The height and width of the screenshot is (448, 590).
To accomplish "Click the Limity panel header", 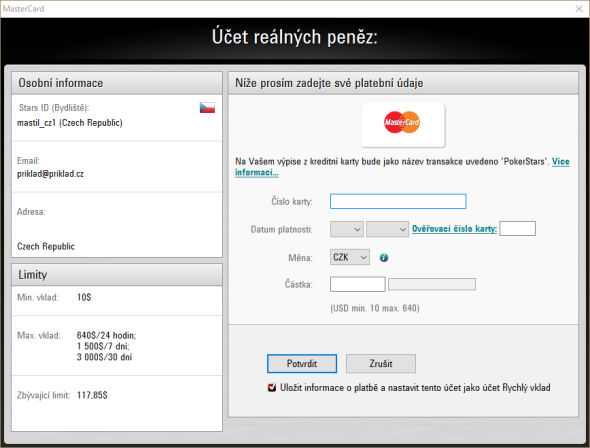I will (117, 275).
